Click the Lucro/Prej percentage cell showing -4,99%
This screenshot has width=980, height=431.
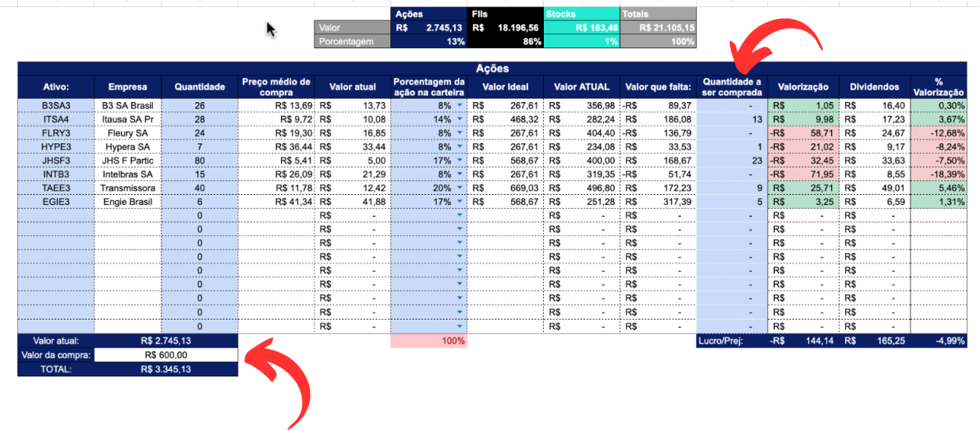coord(939,341)
